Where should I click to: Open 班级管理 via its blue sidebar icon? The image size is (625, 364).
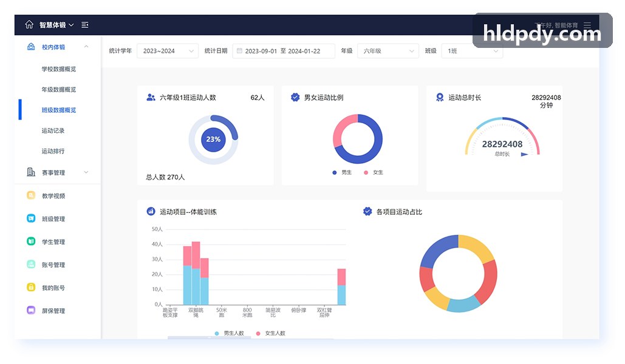coord(31,218)
